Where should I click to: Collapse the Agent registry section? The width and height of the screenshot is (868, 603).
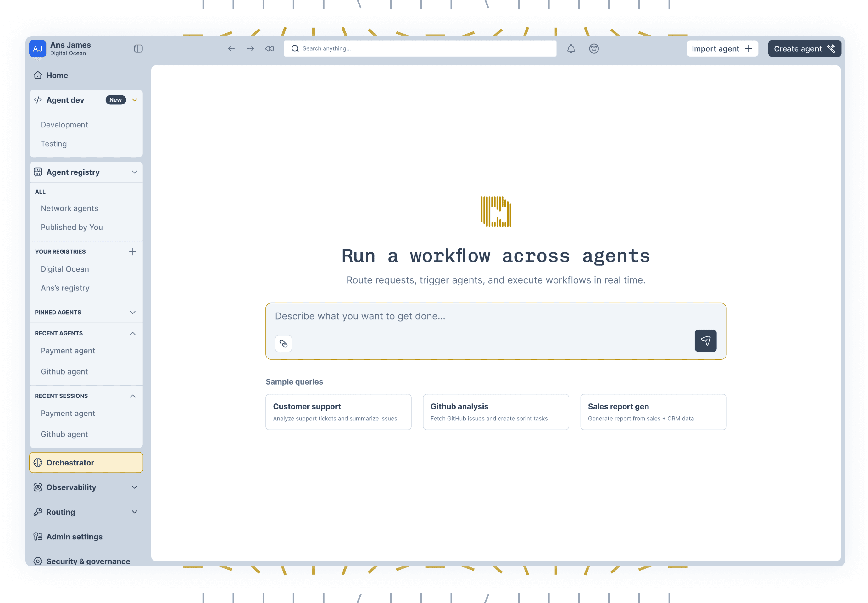[134, 172]
